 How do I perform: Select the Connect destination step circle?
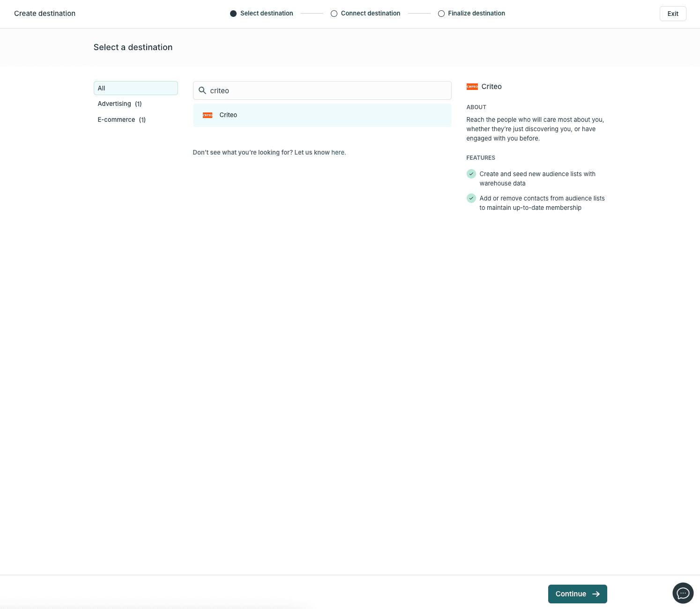tap(334, 14)
